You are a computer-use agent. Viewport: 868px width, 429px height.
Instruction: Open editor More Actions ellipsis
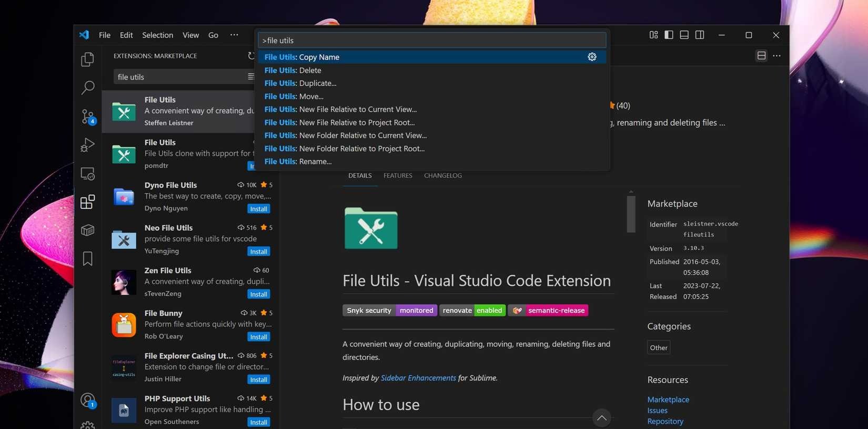pyautogui.click(x=776, y=55)
